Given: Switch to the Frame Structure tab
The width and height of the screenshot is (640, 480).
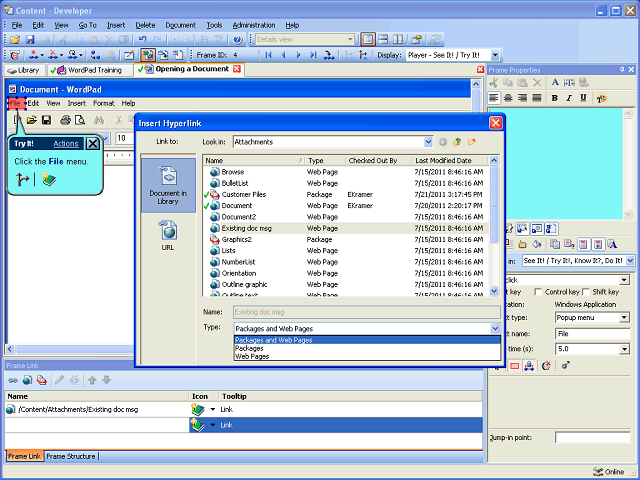Looking at the screenshot, I should click(71, 456).
